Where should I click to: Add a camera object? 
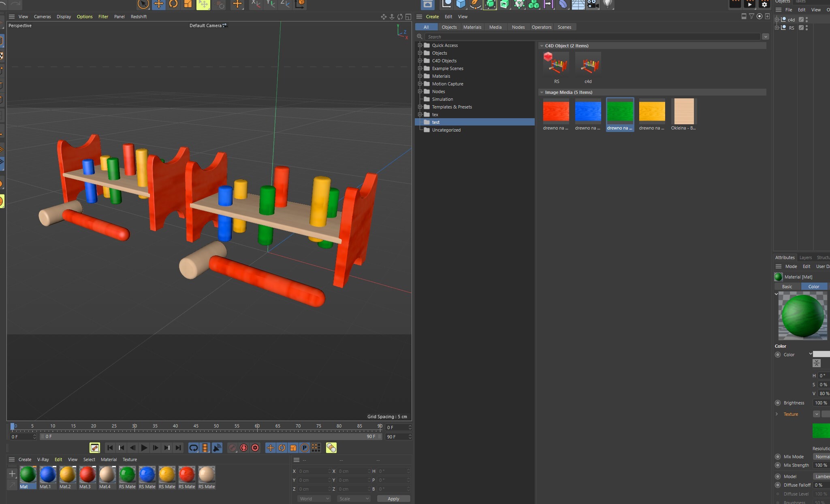tap(593, 4)
